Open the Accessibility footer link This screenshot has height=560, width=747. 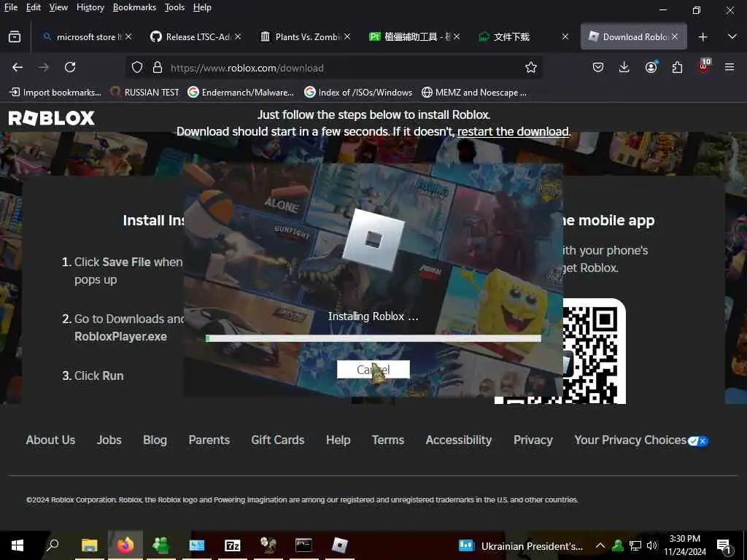[x=459, y=440]
